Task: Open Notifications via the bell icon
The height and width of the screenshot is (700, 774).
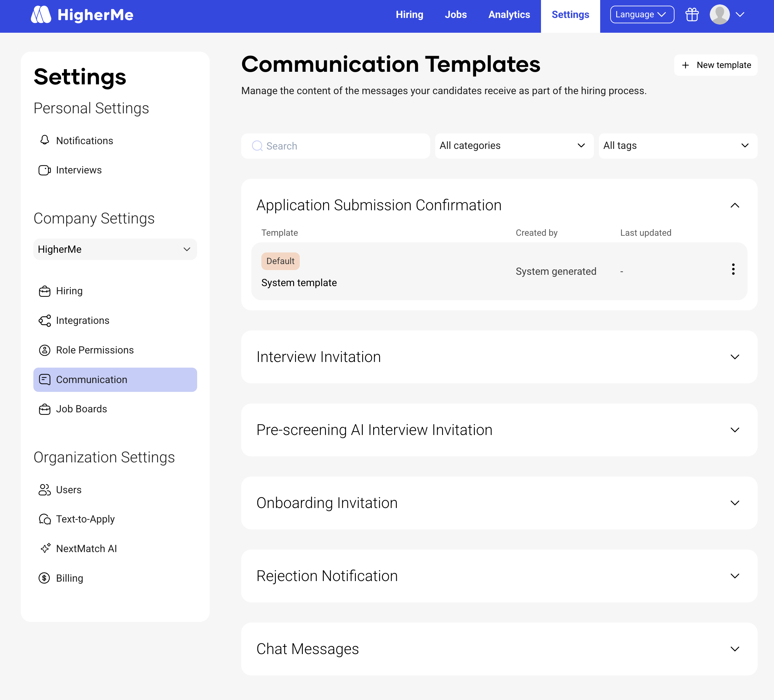Action: [x=44, y=140]
